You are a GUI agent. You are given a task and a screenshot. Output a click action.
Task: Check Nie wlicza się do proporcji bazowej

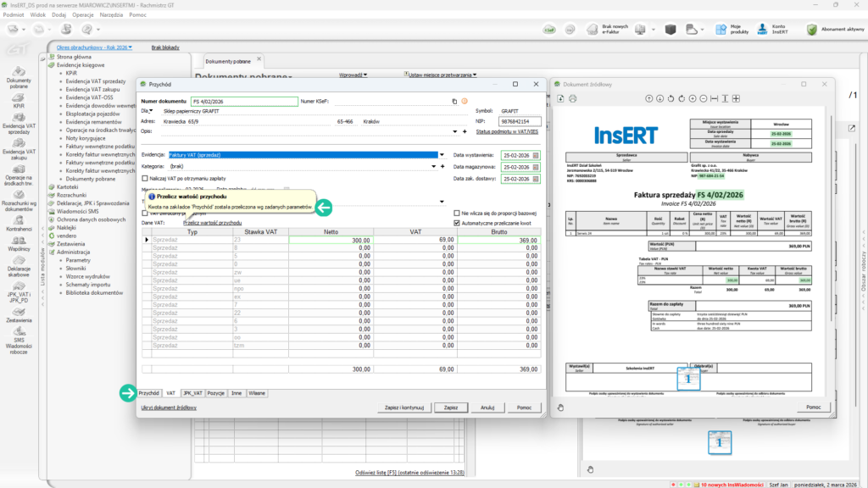pyautogui.click(x=458, y=213)
